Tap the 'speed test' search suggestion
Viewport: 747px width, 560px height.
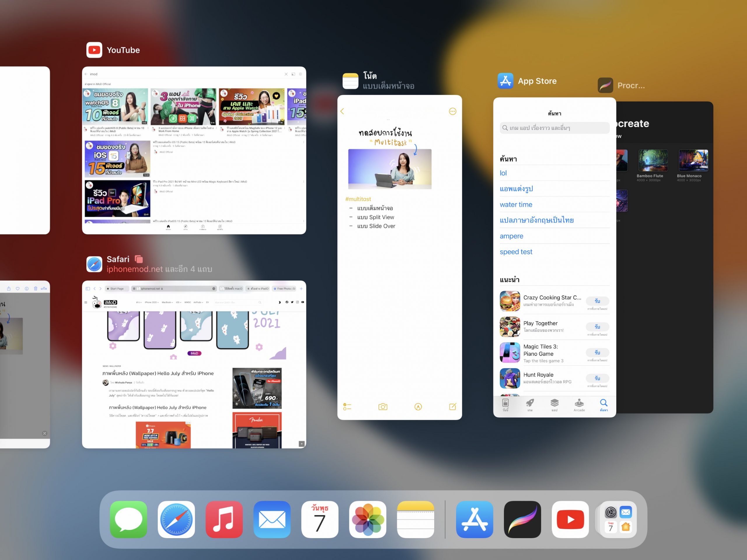pyautogui.click(x=516, y=252)
